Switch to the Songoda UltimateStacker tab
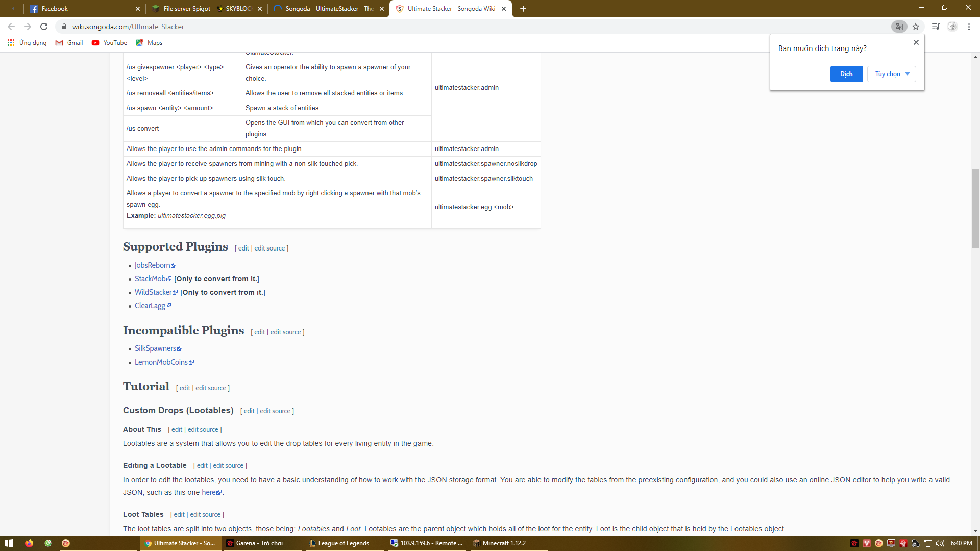This screenshot has height=551, width=980. pyautogui.click(x=329, y=9)
